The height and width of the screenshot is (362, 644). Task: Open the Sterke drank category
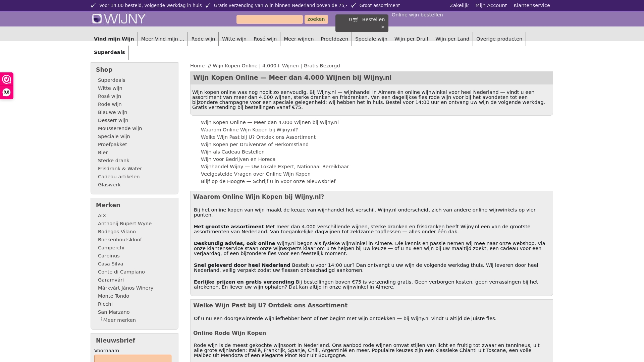pyautogui.click(x=114, y=161)
